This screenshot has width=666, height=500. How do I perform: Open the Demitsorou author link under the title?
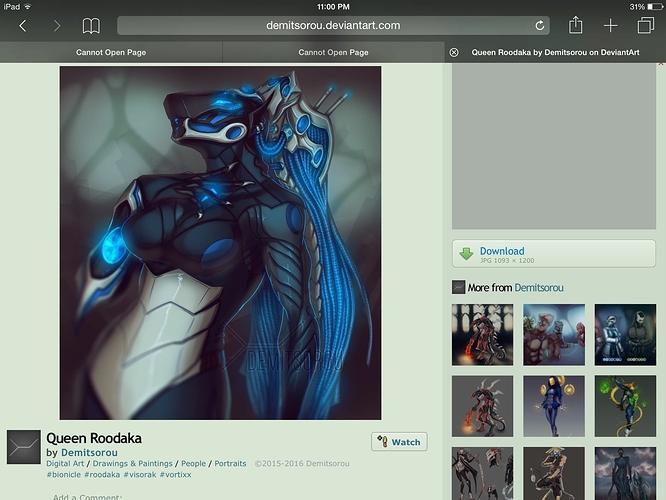pyautogui.click(x=89, y=452)
